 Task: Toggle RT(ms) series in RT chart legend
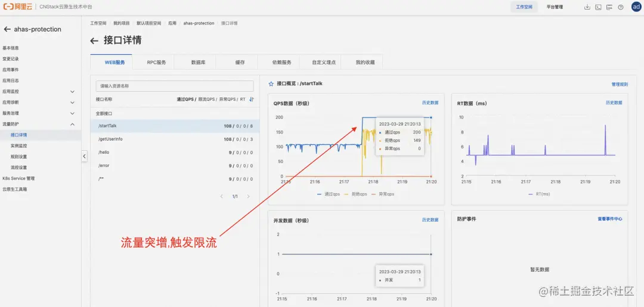540,194
